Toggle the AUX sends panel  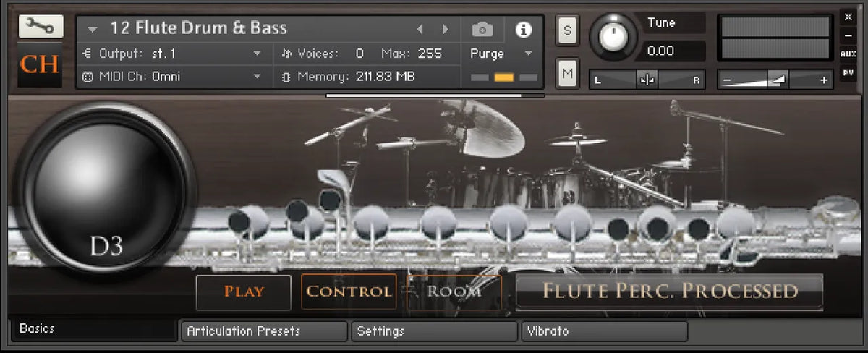tap(848, 54)
